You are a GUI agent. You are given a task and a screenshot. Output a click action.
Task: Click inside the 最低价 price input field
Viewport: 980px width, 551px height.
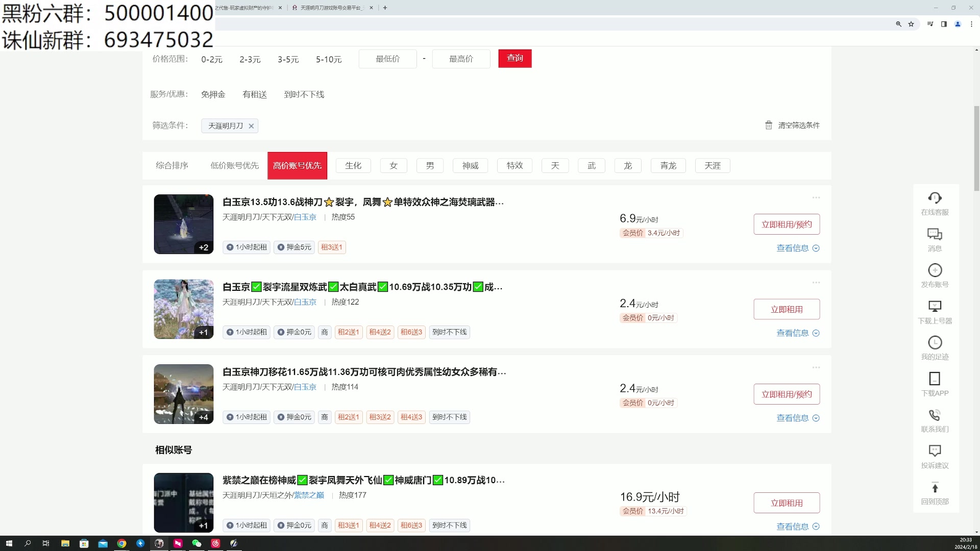pos(387,58)
